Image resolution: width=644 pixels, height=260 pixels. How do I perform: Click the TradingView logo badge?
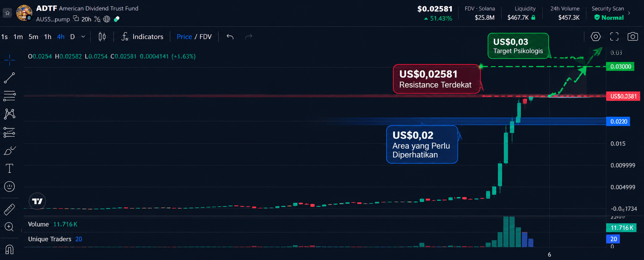(x=37, y=201)
